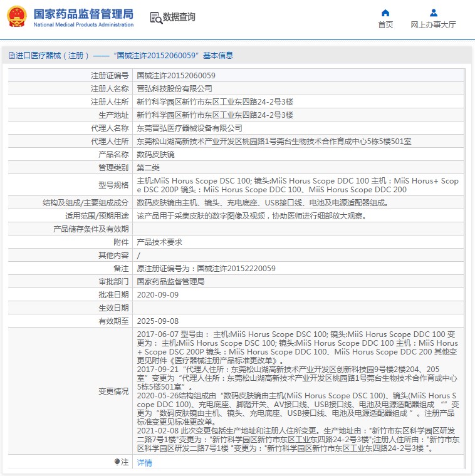Screen dimensions: 475x476
Task: Click the 2020-05-26 change record entry
Action: pos(298,408)
